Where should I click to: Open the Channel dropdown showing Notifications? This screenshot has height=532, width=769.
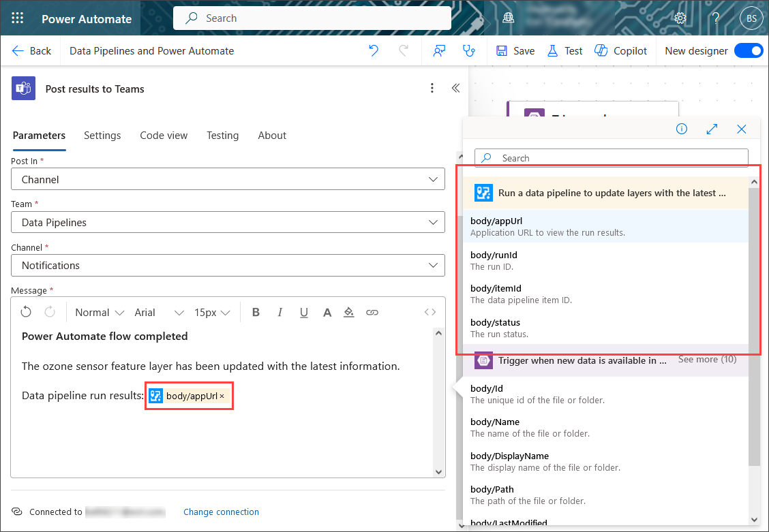click(x=432, y=265)
